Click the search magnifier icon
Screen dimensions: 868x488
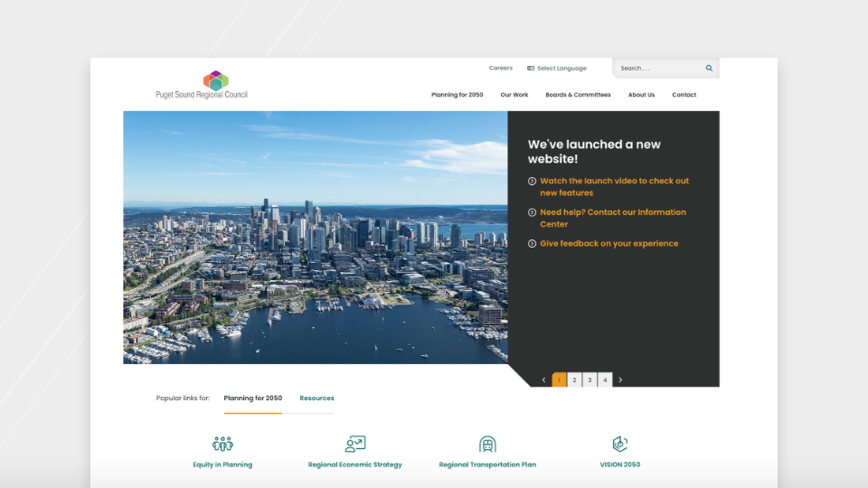(x=709, y=68)
